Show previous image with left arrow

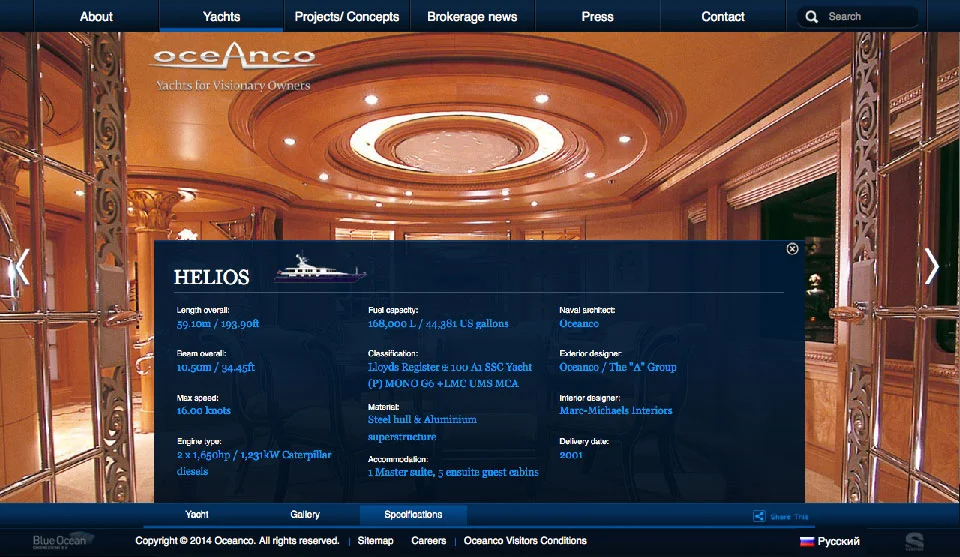(x=22, y=266)
